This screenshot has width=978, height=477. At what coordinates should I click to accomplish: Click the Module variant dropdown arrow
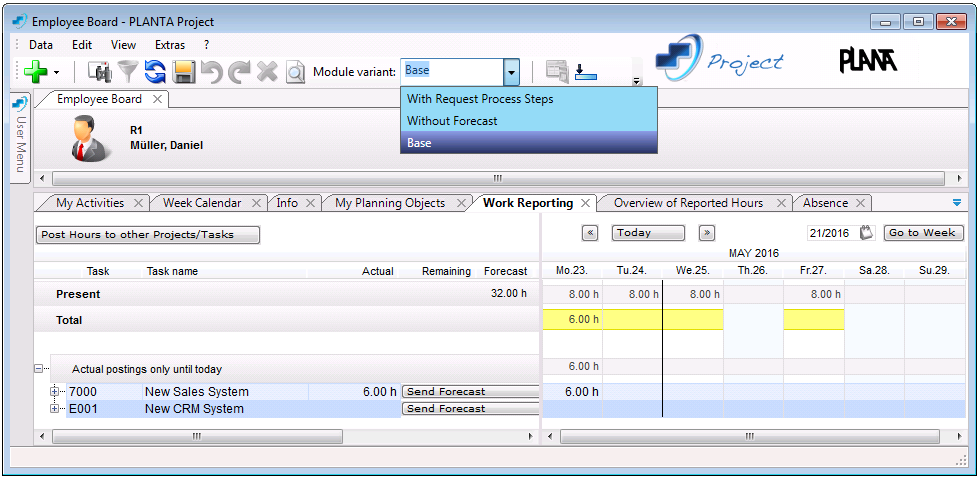511,72
